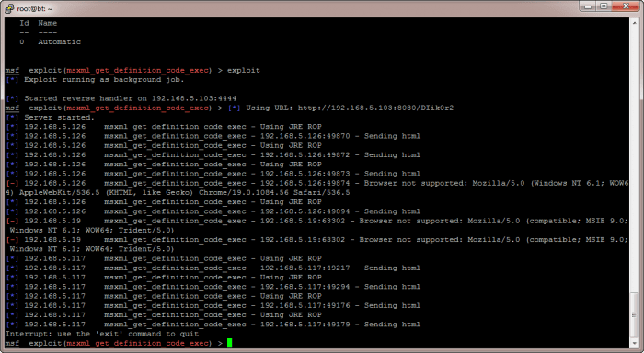Viewport: 644px width, 353px height.
Task: Click the 'Automatic' target name
Action: [x=59, y=42]
